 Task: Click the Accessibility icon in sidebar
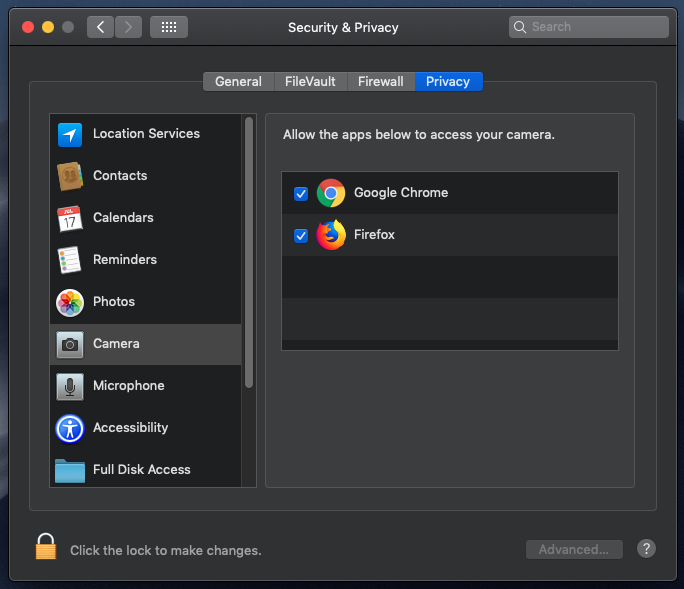[x=70, y=428]
